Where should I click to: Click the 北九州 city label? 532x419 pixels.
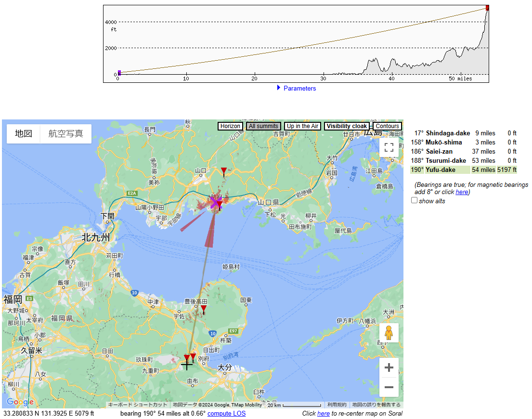click(96, 237)
